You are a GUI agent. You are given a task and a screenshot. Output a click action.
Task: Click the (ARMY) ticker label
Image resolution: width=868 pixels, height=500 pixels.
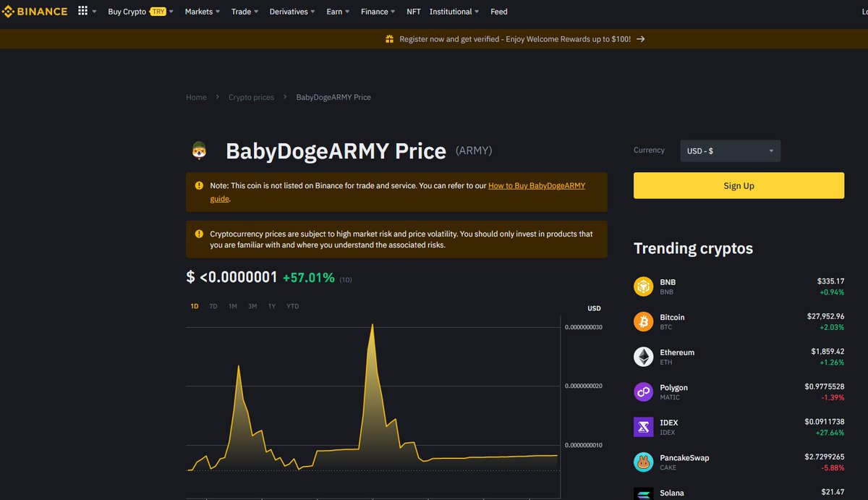click(474, 151)
